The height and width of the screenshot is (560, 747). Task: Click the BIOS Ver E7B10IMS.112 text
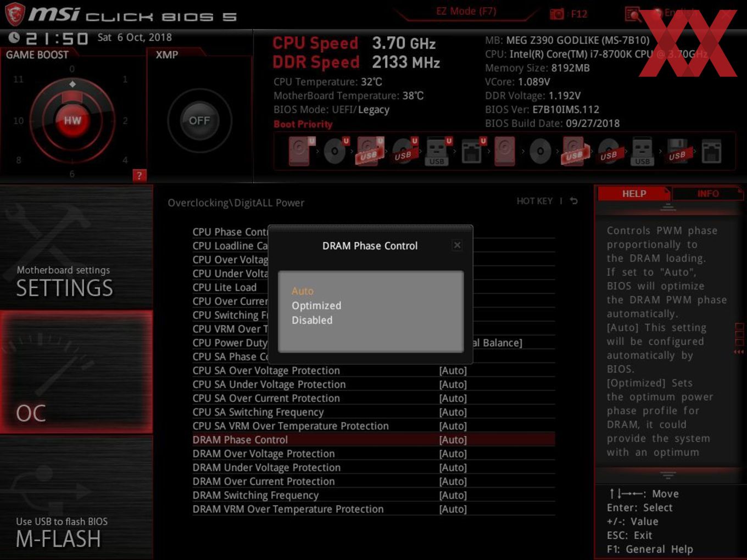542,109
